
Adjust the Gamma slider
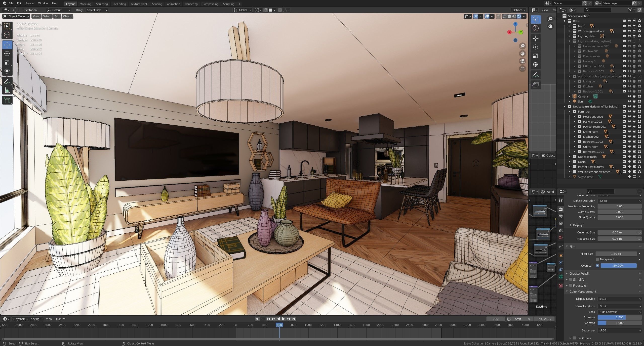620,323
